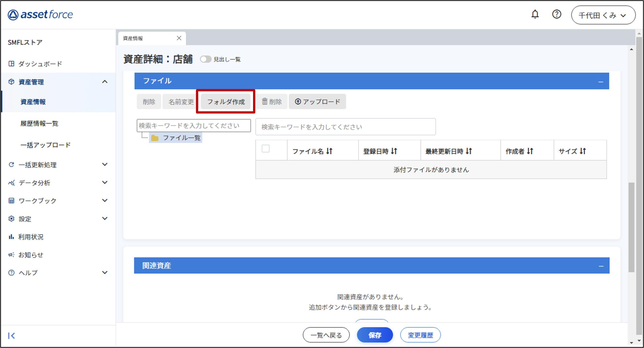Click the ファイル一覧 folder icon
The height and width of the screenshot is (348, 644).
155,138
